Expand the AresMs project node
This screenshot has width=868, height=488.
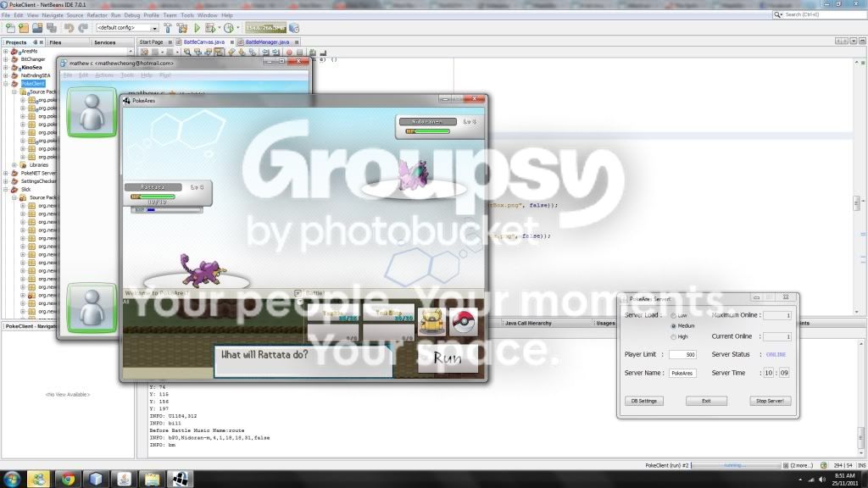click(x=6, y=52)
